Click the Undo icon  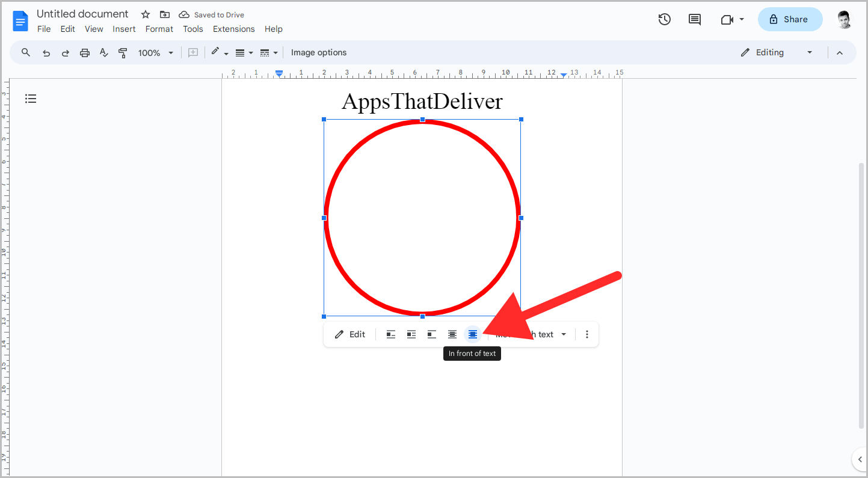46,52
